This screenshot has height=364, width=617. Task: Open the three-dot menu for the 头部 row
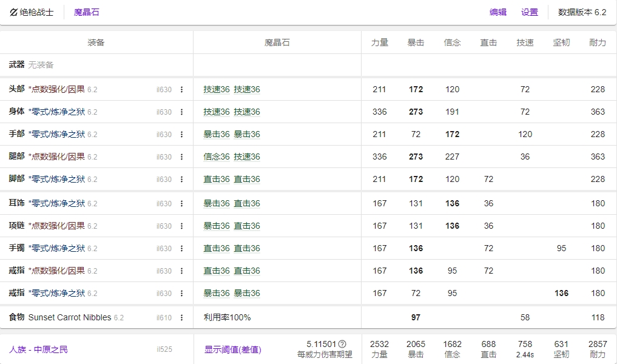pyautogui.click(x=181, y=90)
